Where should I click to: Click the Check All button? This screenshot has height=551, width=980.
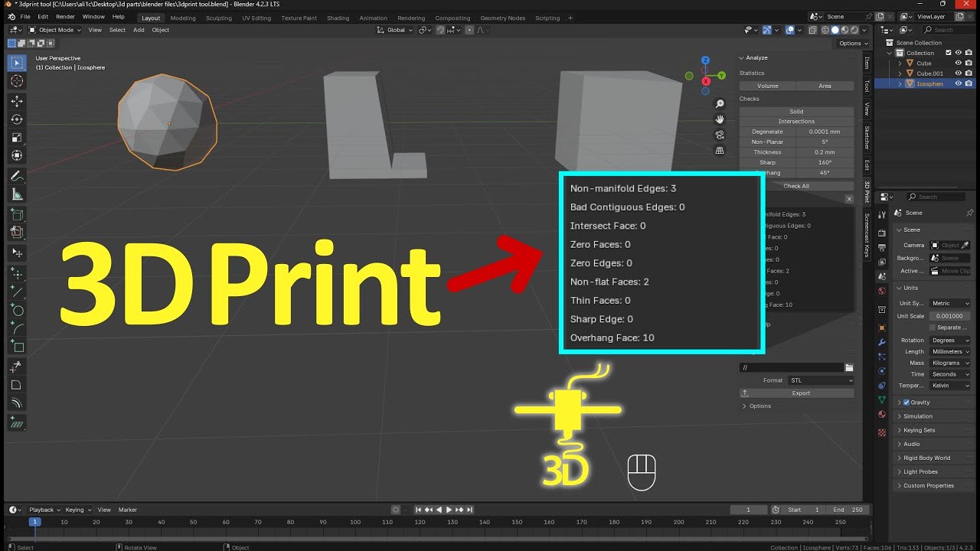point(796,186)
